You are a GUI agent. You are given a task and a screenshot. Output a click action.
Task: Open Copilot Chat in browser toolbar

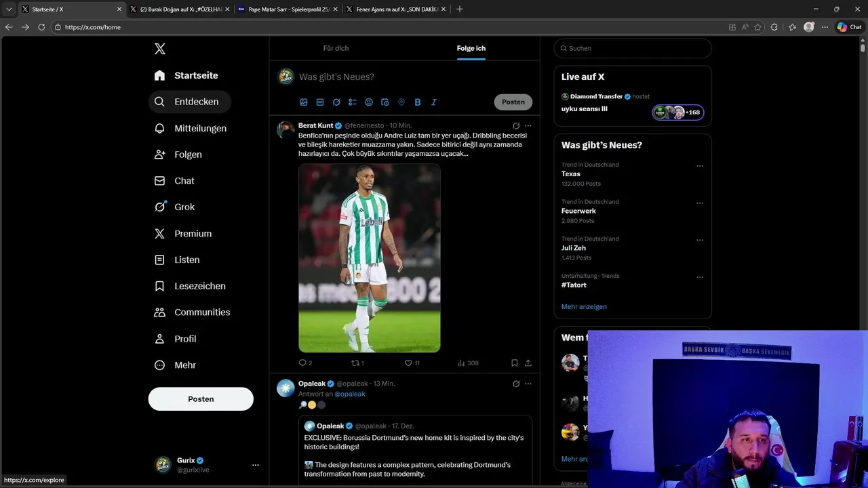coord(849,27)
